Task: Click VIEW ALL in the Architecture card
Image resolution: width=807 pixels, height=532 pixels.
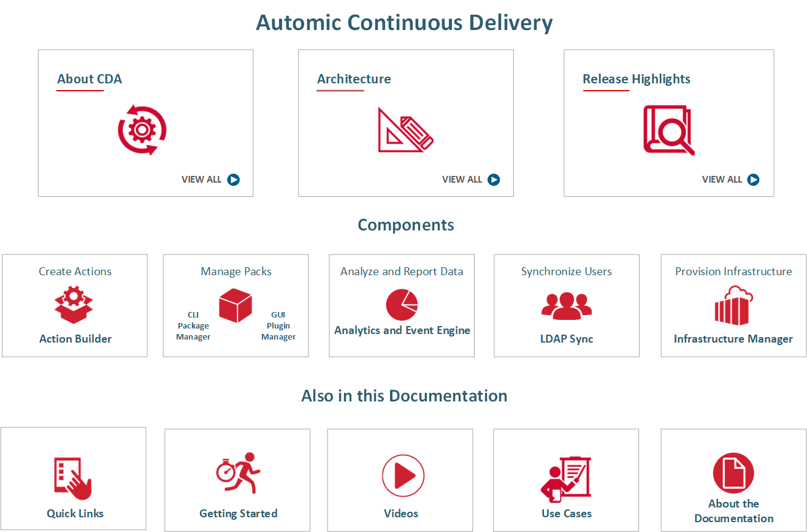Action: [x=471, y=180]
